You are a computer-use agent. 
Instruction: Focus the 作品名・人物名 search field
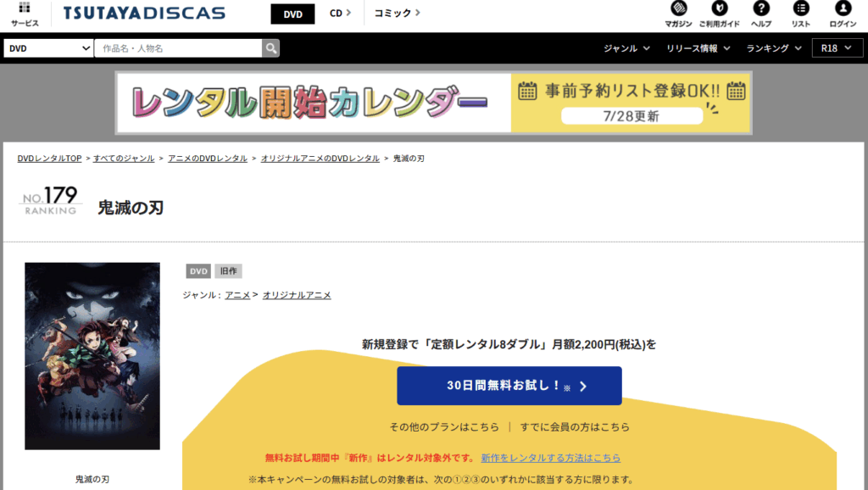(x=178, y=48)
